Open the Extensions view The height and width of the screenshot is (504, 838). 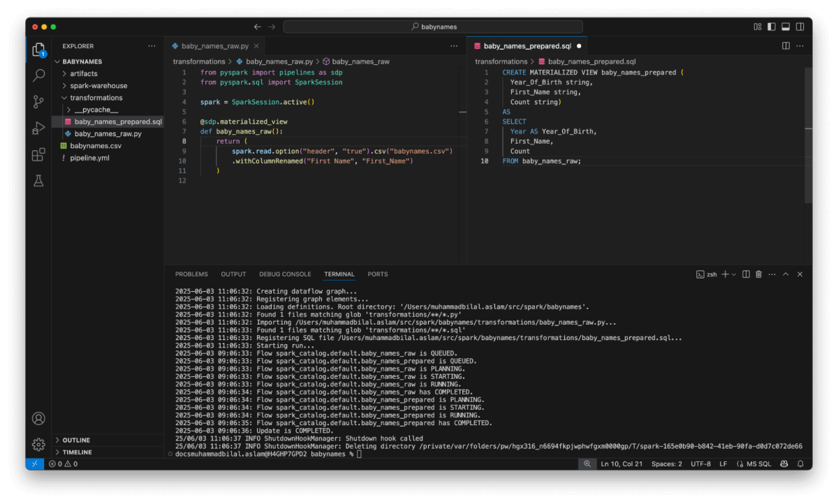tap(39, 155)
